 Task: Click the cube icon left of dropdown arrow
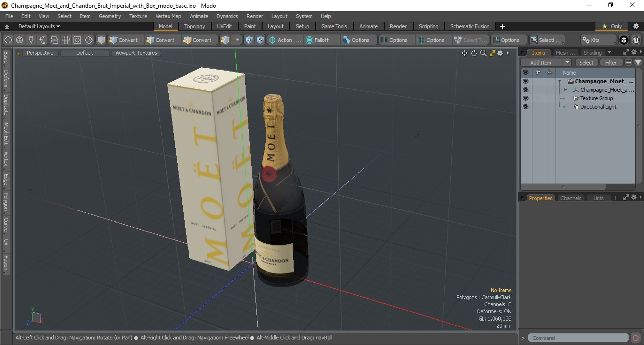(x=225, y=40)
